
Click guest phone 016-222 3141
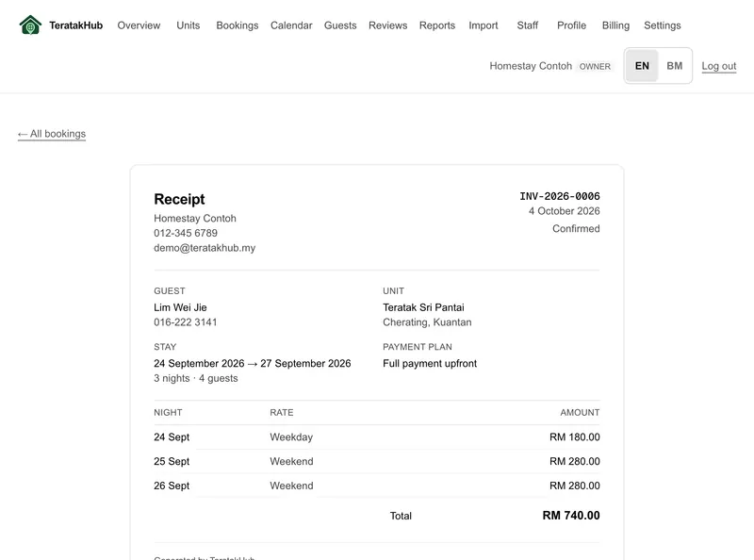[x=186, y=322]
